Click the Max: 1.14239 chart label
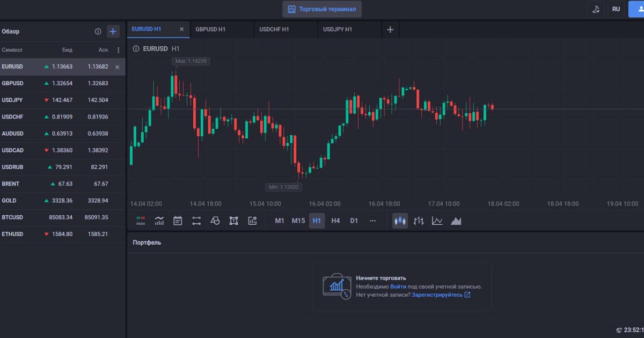Viewport: 644px width, 338px height. pos(191,61)
